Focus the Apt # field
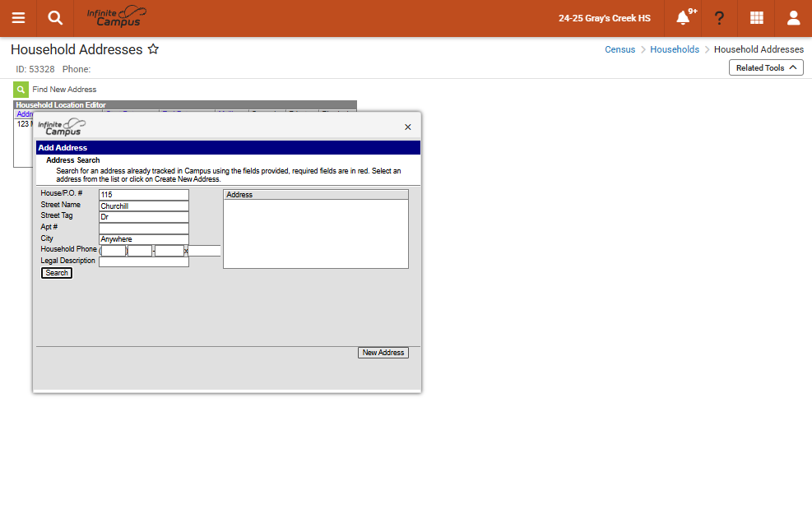The height and width of the screenshot is (527, 812). pos(143,229)
